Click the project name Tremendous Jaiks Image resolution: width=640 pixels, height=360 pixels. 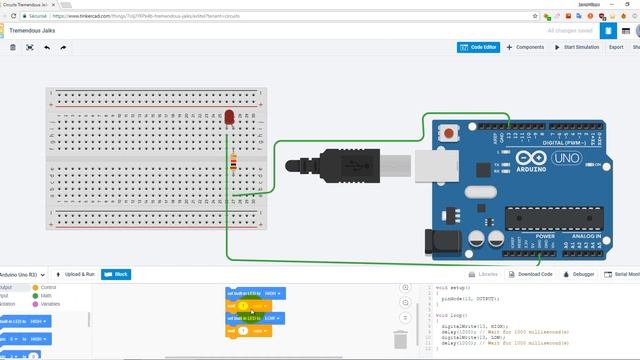tap(32, 31)
